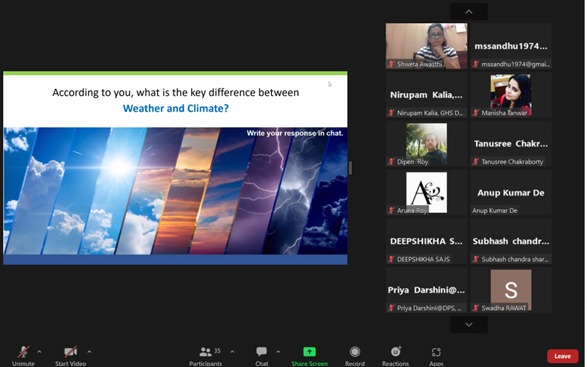Click 'Write your response in chat.' text
Screen dimensions: 587x367
[295, 133]
